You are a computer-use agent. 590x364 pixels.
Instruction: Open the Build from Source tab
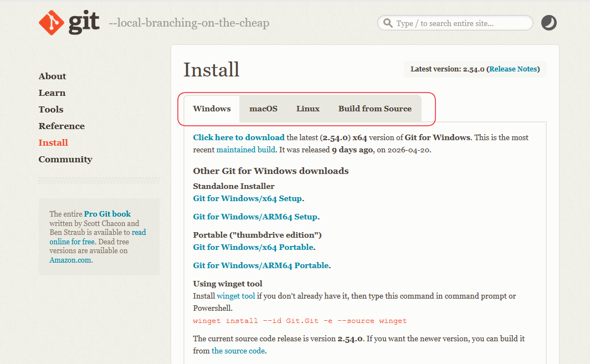pos(374,109)
